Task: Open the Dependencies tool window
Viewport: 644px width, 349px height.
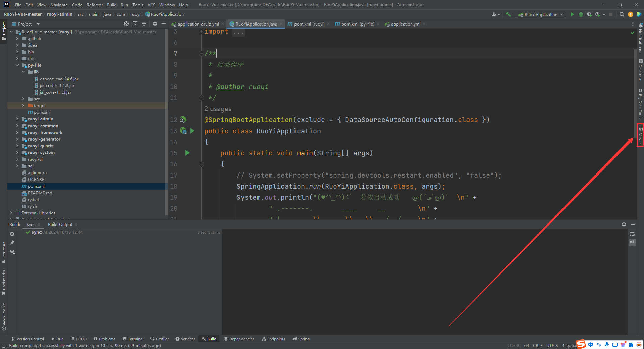Action: pos(239,339)
